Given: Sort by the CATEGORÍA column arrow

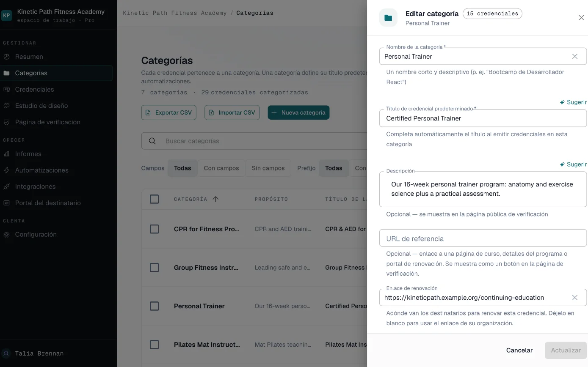Looking at the screenshot, I should click(215, 199).
